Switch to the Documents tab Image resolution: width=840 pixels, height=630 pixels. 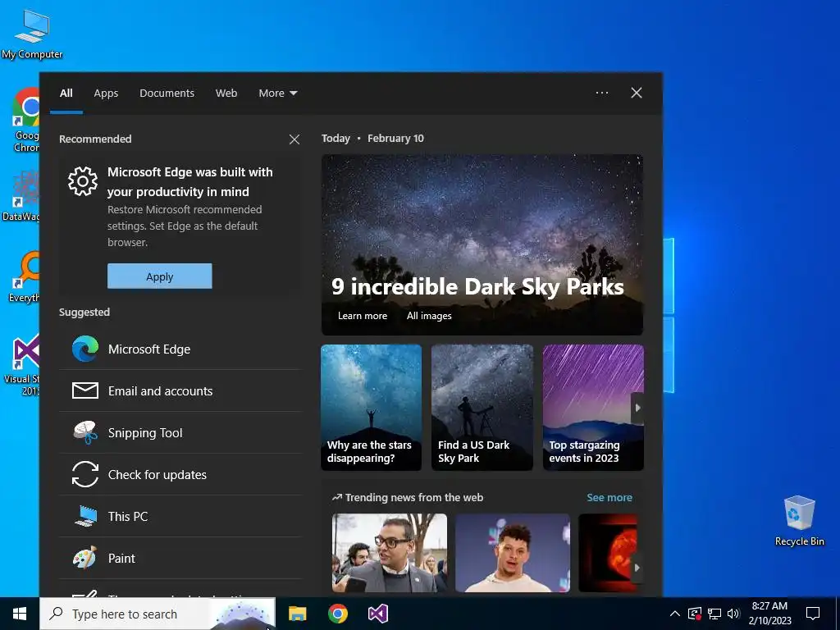167,93
